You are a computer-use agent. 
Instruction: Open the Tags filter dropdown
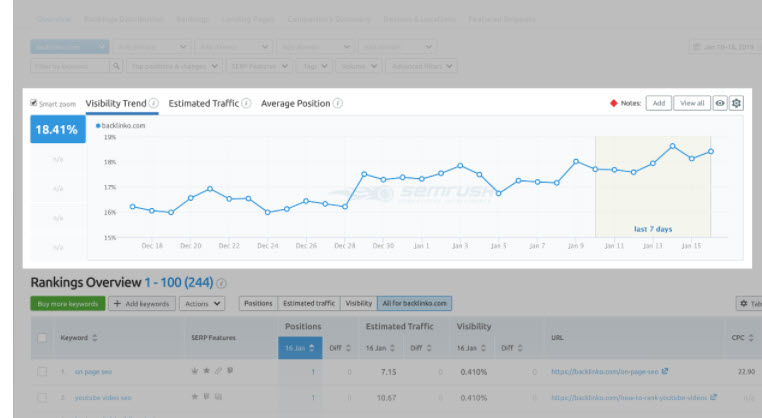click(x=314, y=66)
